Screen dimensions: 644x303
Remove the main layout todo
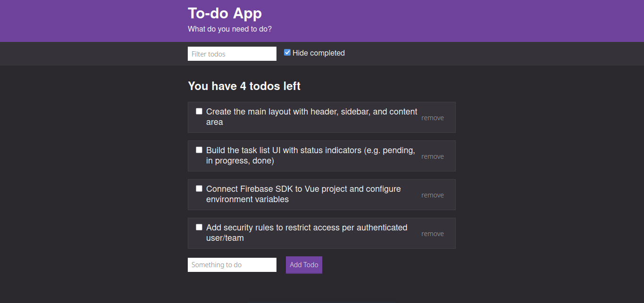coord(432,117)
